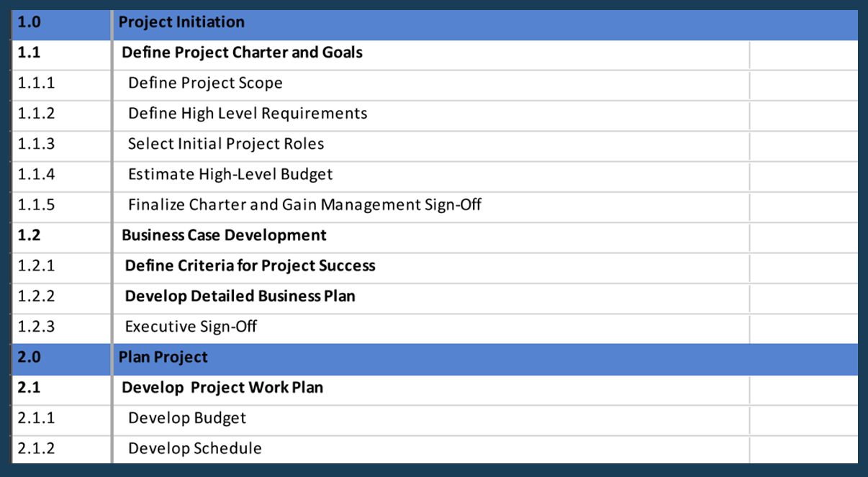
Task: Click the empty cell beside Develop Budget
Action: pos(804,418)
